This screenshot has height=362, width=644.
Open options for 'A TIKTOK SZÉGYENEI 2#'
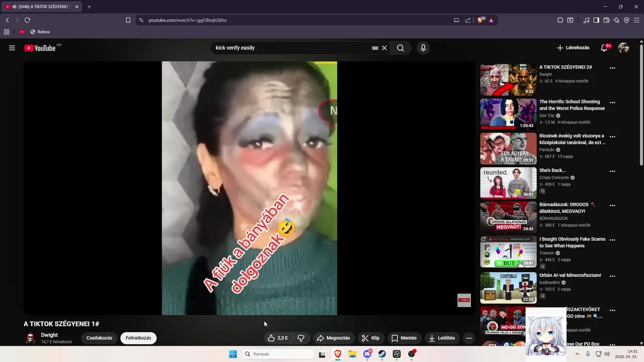(x=612, y=68)
